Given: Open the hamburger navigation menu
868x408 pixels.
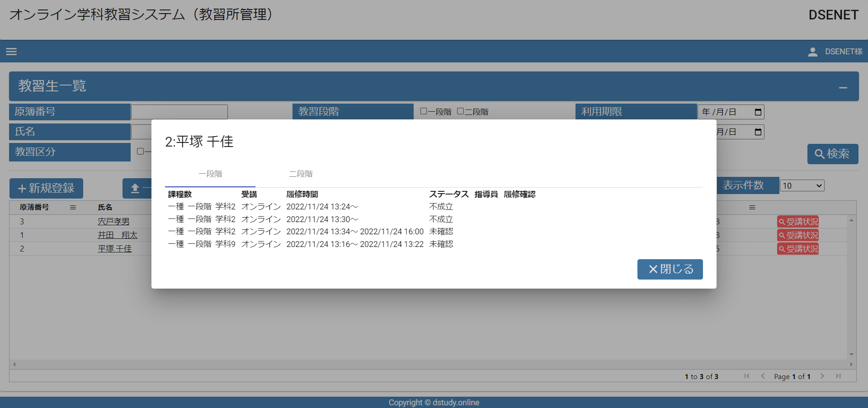Looking at the screenshot, I should [x=11, y=52].
